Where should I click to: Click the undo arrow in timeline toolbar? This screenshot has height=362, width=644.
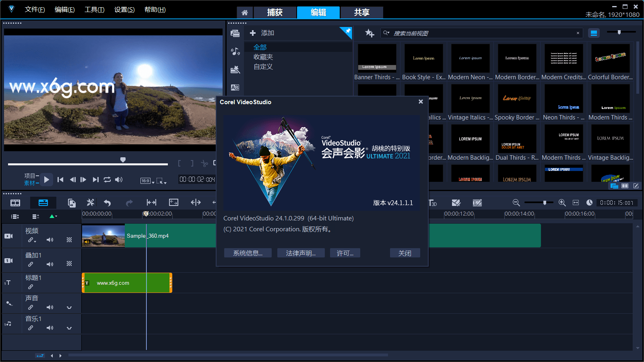point(107,203)
